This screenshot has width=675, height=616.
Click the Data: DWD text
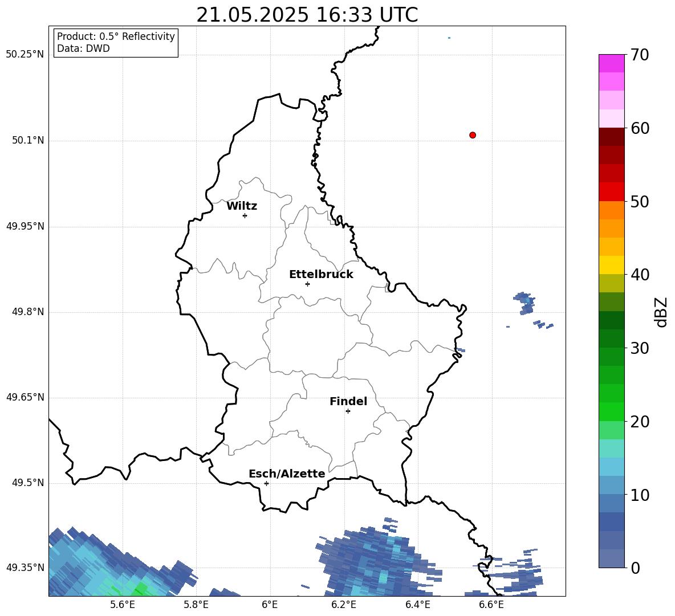tap(83, 48)
